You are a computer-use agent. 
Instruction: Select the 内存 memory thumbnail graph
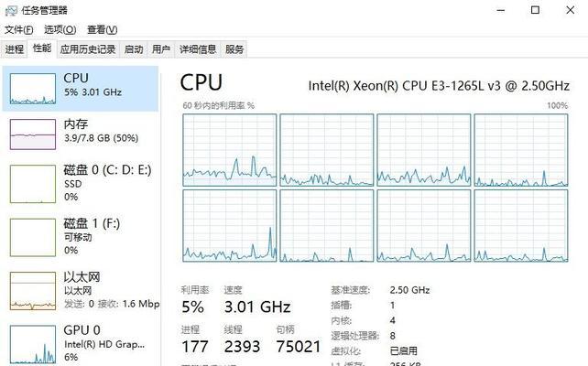pyautogui.click(x=33, y=135)
